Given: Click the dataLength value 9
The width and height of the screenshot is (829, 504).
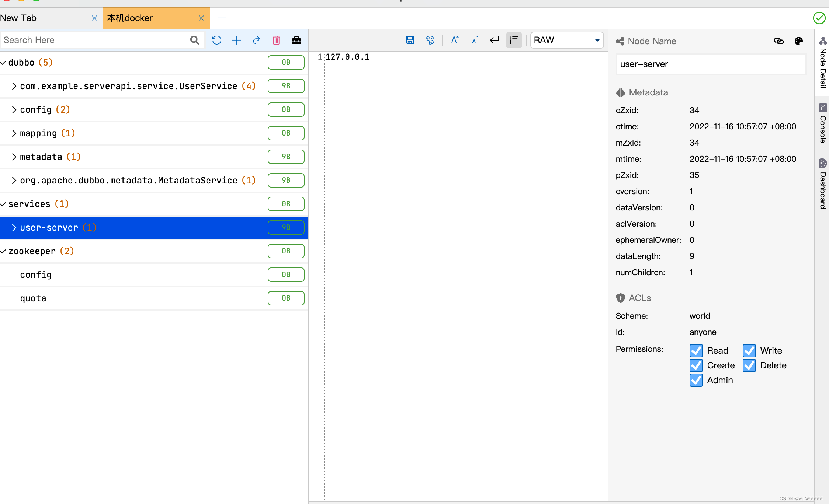Looking at the screenshot, I should tap(692, 256).
